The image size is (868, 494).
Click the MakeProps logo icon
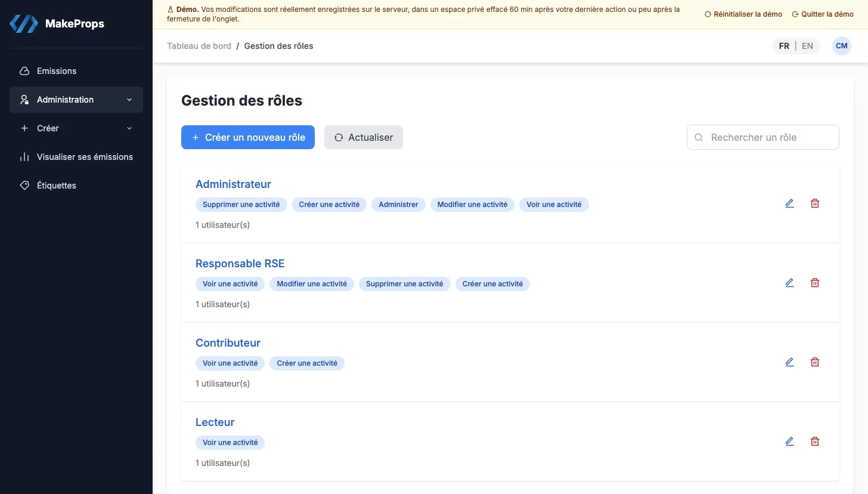coord(24,24)
